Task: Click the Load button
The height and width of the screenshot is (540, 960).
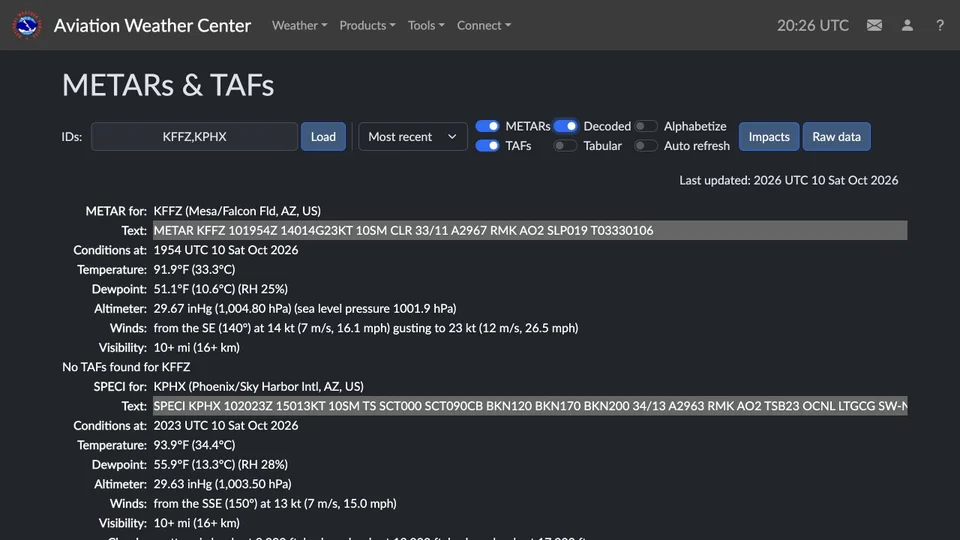Action: click(x=323, y=137)
